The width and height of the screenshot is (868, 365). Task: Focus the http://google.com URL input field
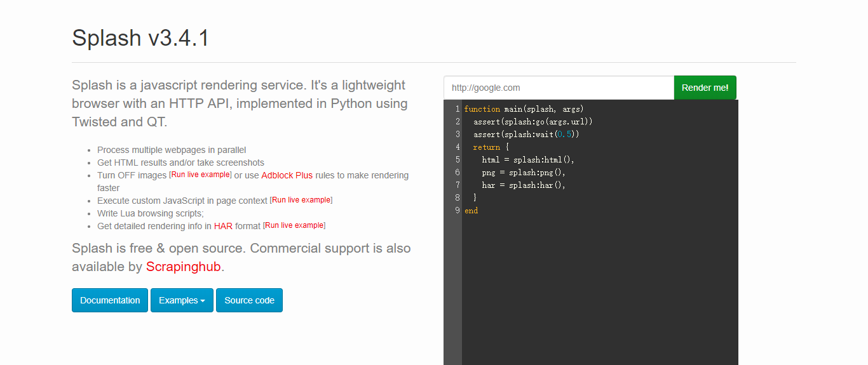point(559,88)
